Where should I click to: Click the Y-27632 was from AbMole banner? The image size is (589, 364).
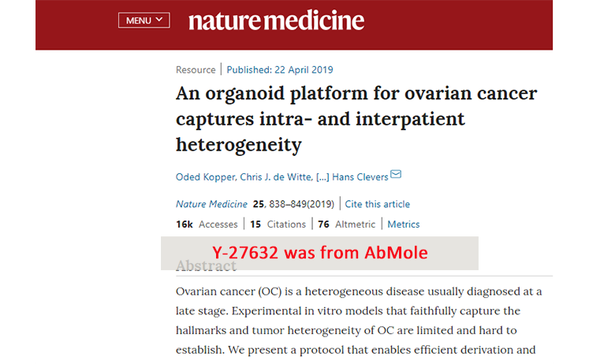[x=319, y=253]
